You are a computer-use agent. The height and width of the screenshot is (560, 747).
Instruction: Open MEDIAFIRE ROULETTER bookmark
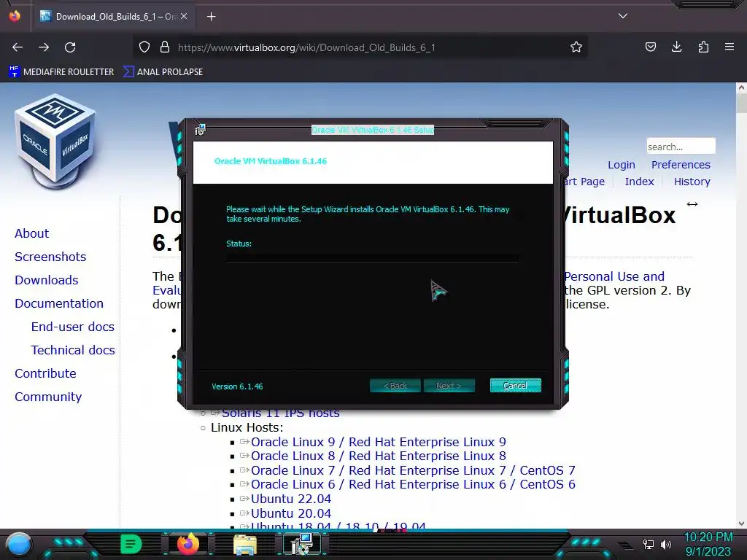61,72
